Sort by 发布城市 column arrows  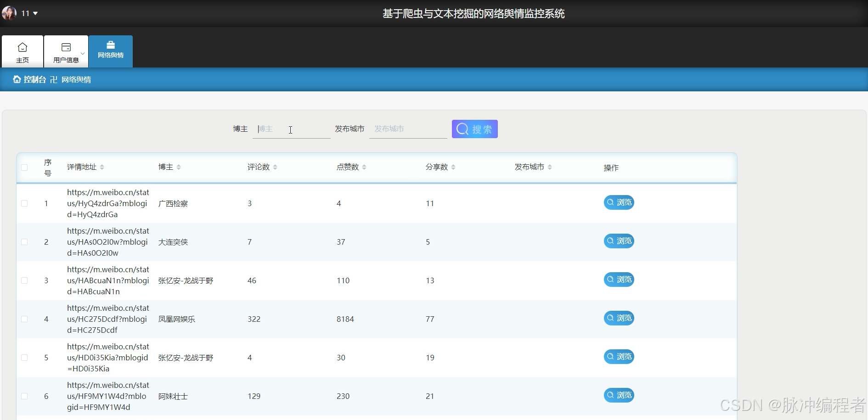click(550, 167)
